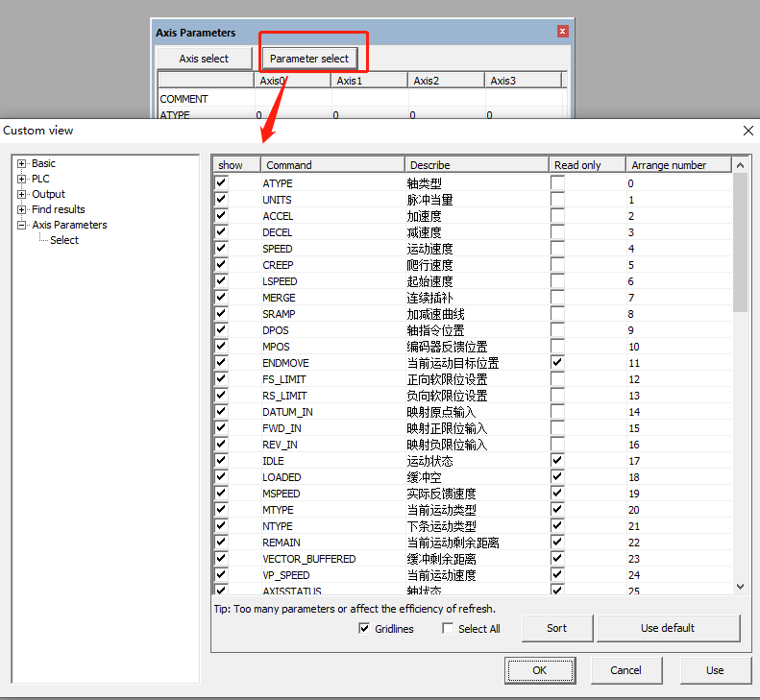Uncheck the show checkbox for ATYPE
The image size is (760, 700).
coord(222,182)
